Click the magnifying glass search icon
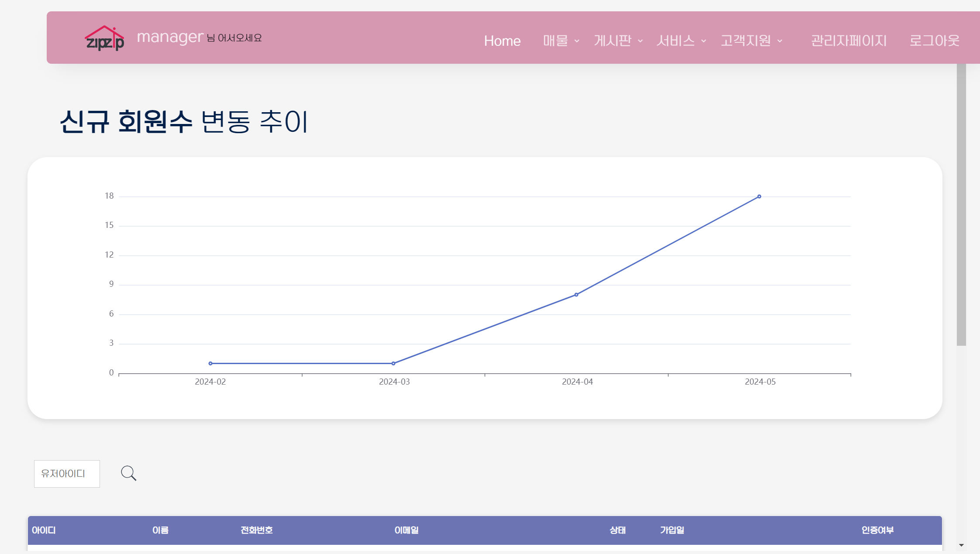Screen dimensions: 980x554 128,473
